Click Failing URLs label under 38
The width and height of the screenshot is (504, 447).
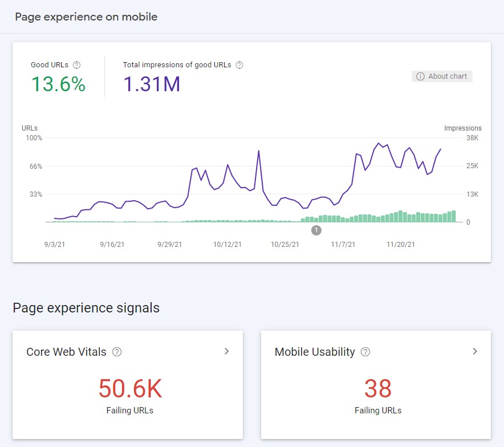coord(378,411)
